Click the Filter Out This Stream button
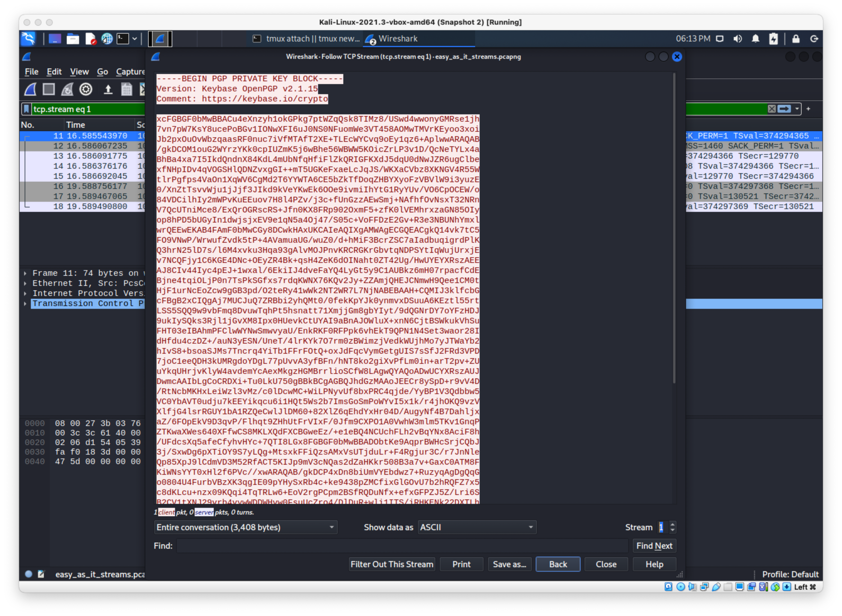 tap(392, 564)
